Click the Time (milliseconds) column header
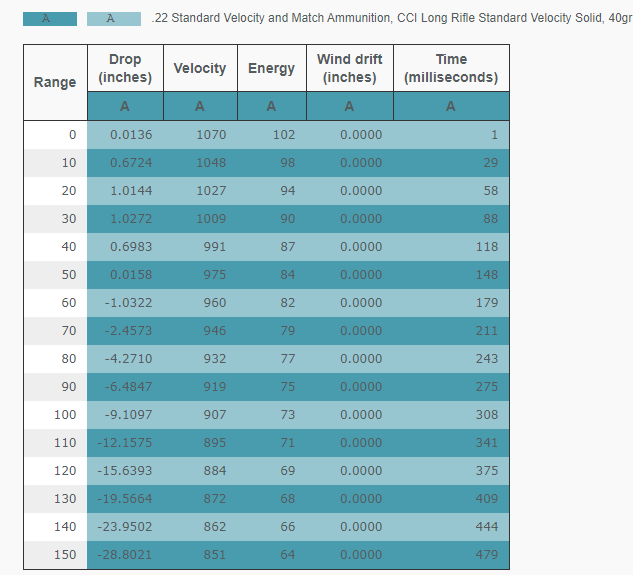This screenshot has width=633, height=575. [x=450, y=68]
